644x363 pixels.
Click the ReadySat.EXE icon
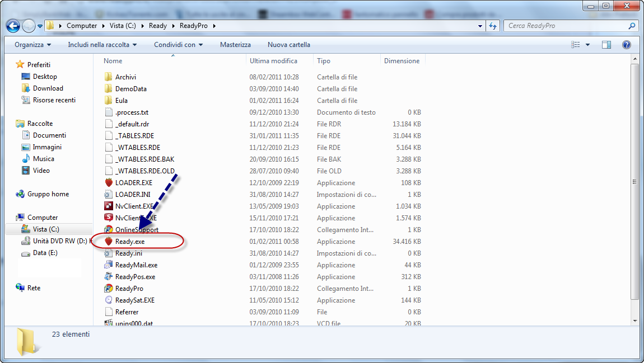[109, 300]
